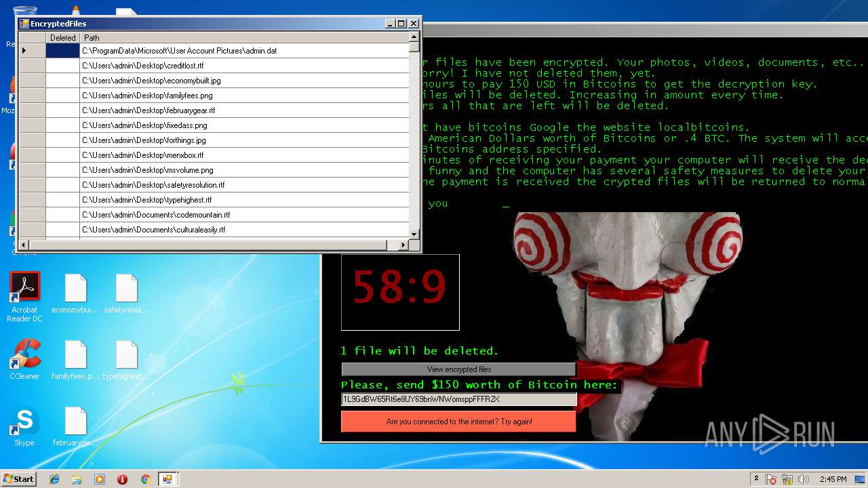Select the Skype desktop shortcut
The width and height of the screenshot is (868, 488).
(24, 426)
